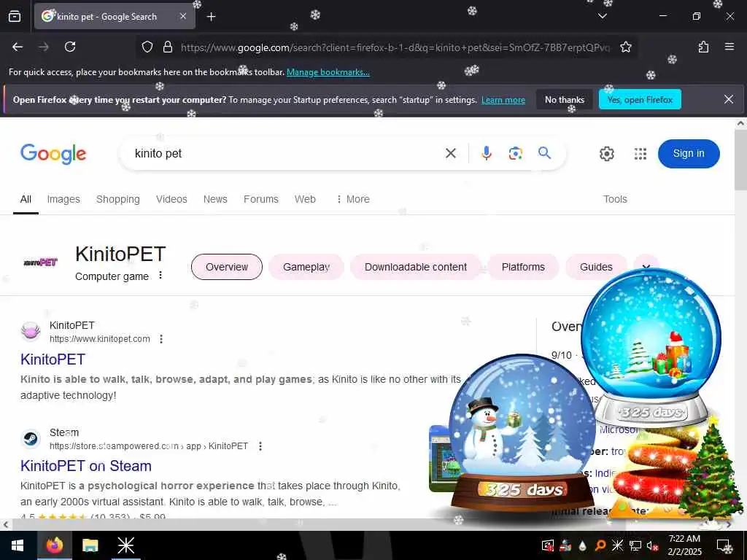The height and width of the screenshot is (560, 747).
Task: Click the KinitoPET logo thumbnail
Action: pos(41,262)
